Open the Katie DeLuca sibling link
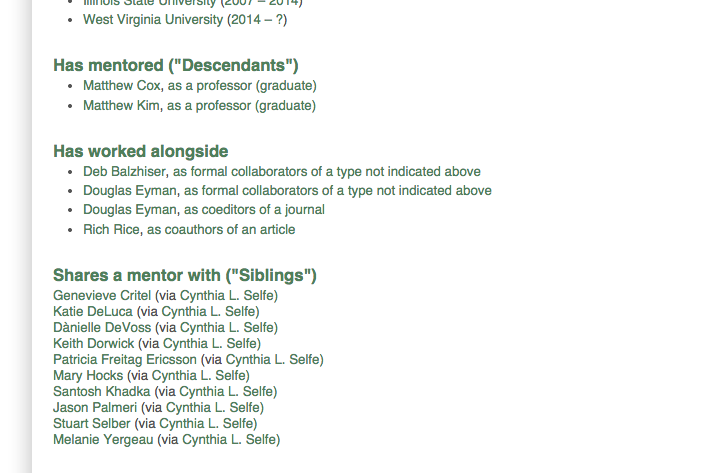Viewport: 710px width, 473px height. pyautogui.click(x=93, y=311)
